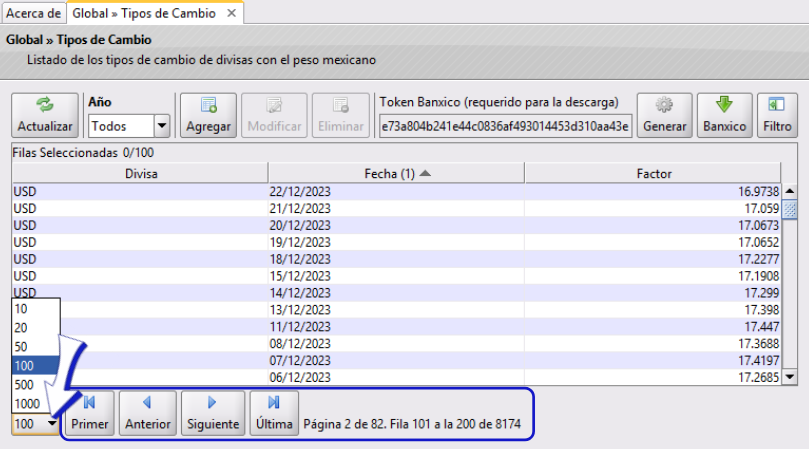Go to next page with Siguiente
The width and height of the screenshot is (809, 449).
click(213, 413)
